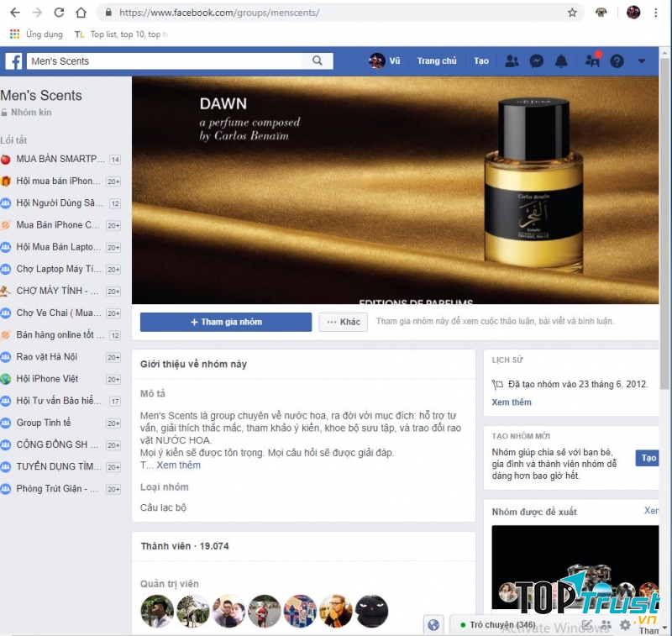Open the notifications bell icon
The image size is (672, 636).
563,60
